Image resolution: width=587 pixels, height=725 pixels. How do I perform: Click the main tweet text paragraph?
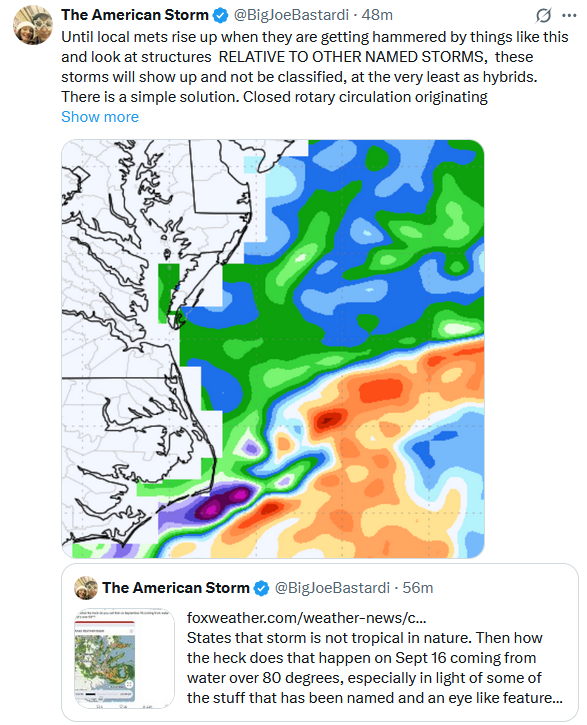click(x=315, y=67)
